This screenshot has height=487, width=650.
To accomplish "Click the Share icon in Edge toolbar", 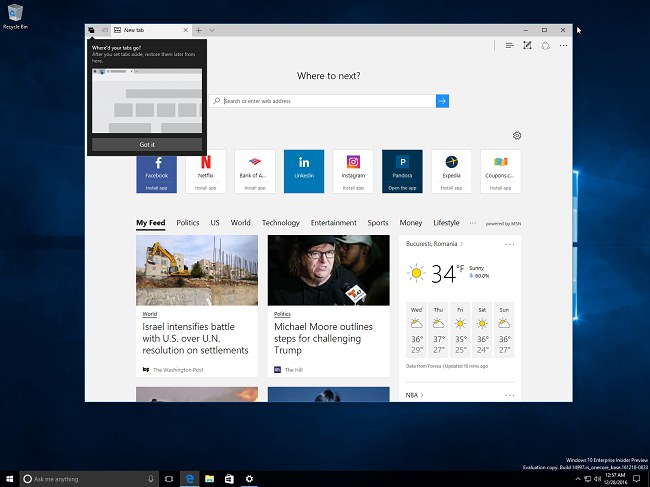I will [546, 46].
